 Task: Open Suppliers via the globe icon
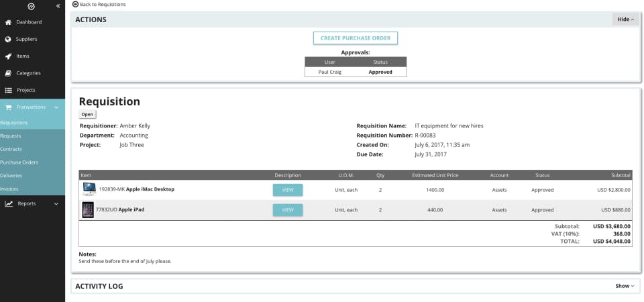click(8, 40)
